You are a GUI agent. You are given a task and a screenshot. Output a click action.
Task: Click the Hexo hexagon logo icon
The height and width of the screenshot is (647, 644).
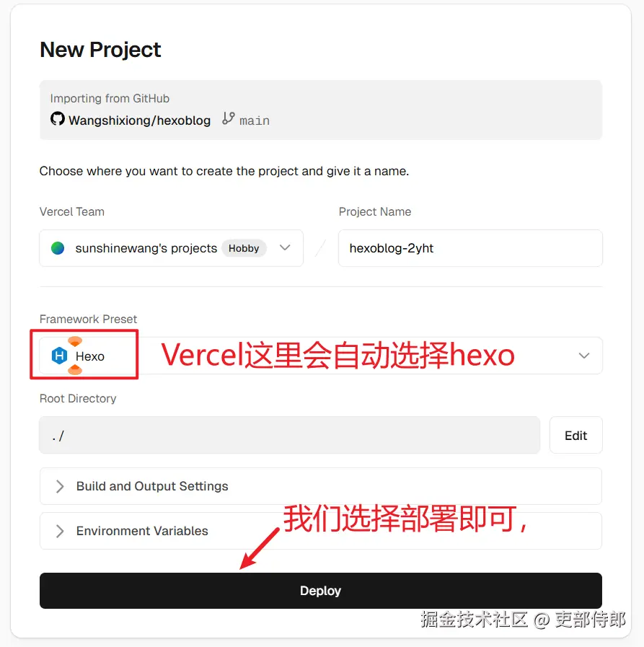coord(59,356)
